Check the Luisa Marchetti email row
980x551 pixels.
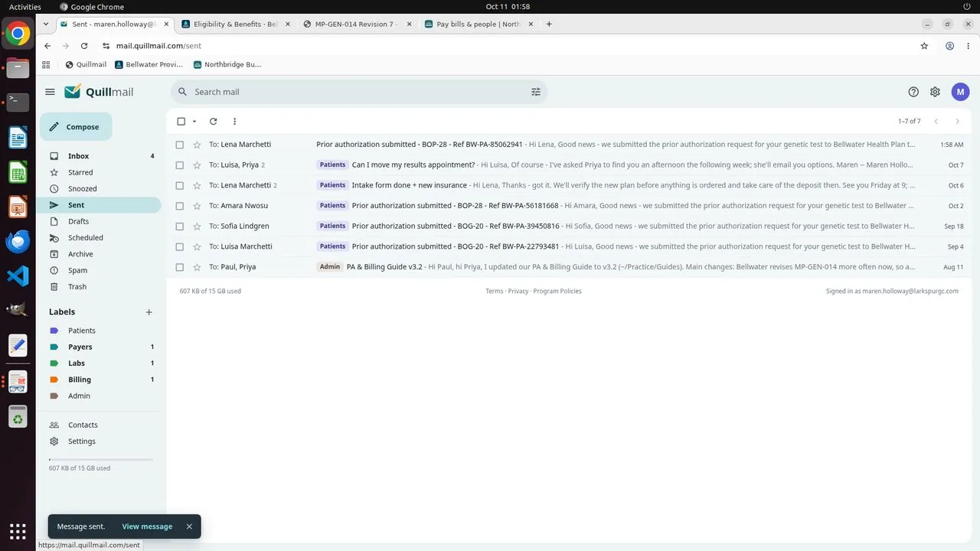pyautogui.click(x=180, y=246)
